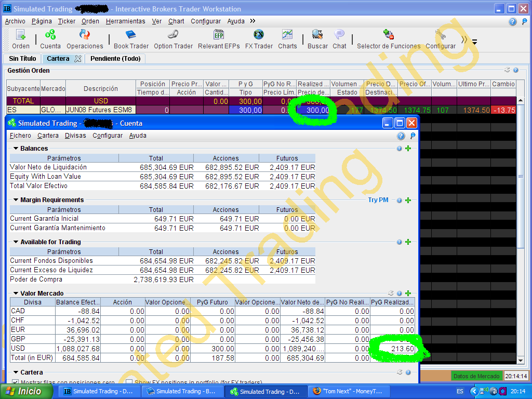The image size is (532, 399).
Task: Open 'Tom Next' MoneyT taskbar item
Action: pyautogui.click(x=349, y=391)
